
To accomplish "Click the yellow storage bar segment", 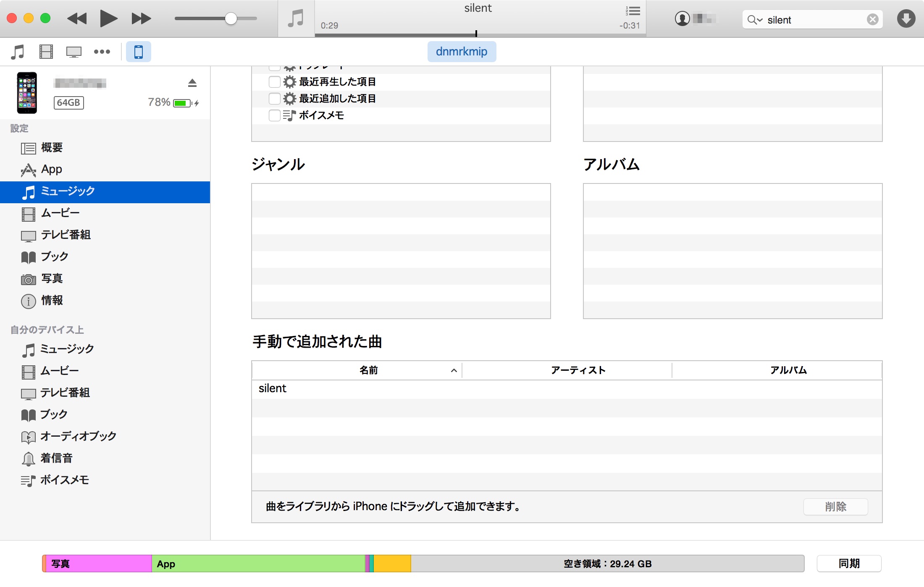I will [x=392, y=563].
